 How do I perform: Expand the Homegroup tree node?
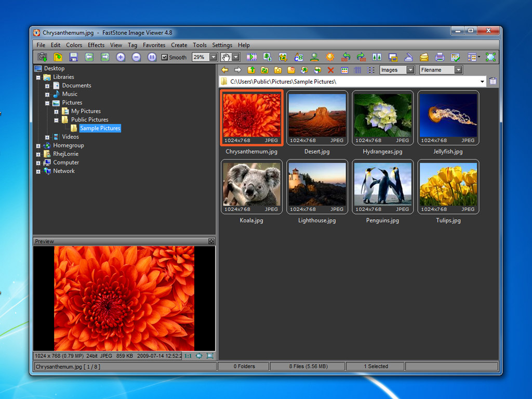[x=38, y=146]
